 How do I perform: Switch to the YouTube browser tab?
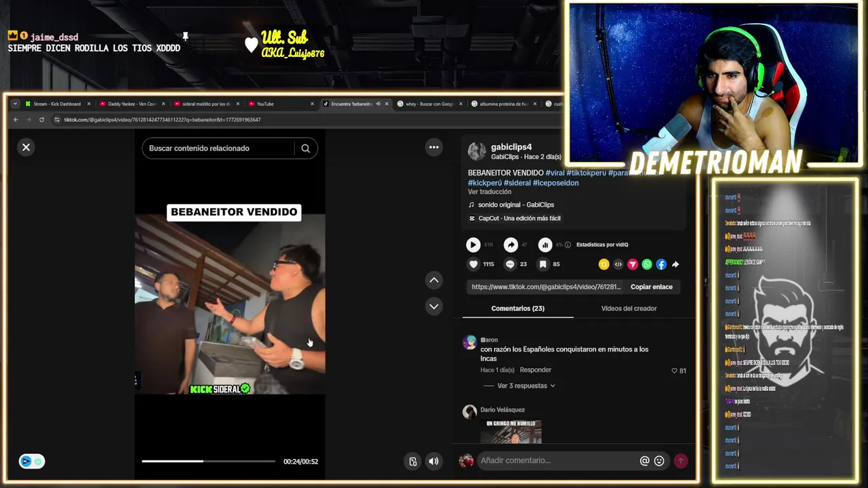coord(281,104)
